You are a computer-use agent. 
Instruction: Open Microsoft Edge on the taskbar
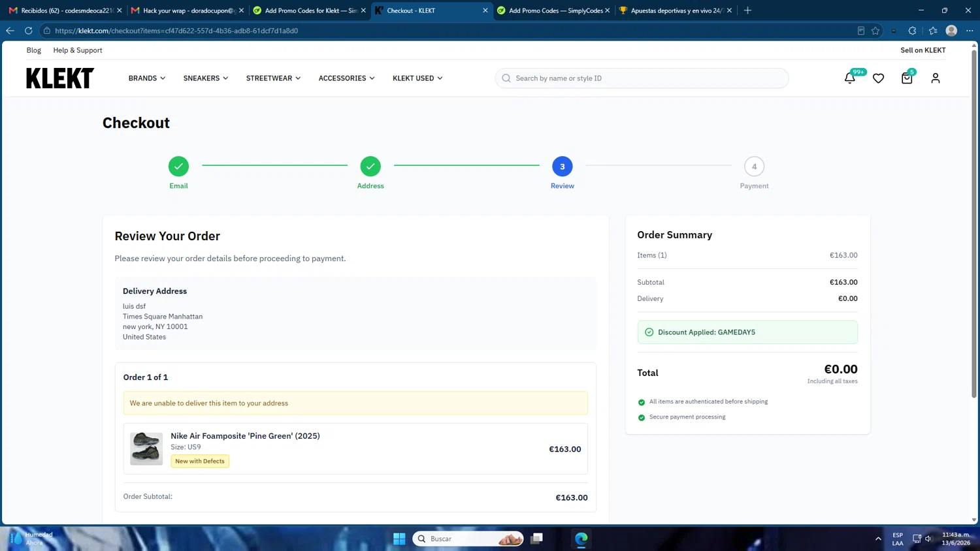pos(581,539)
